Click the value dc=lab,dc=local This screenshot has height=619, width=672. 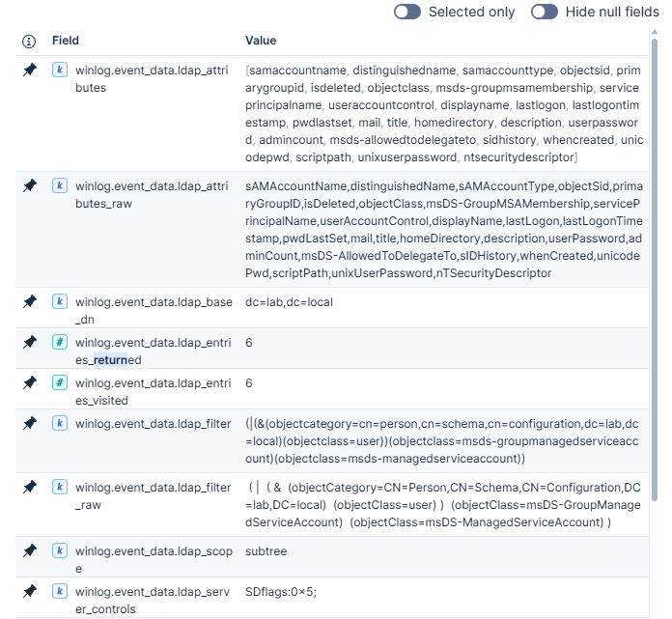click(289, 302)
